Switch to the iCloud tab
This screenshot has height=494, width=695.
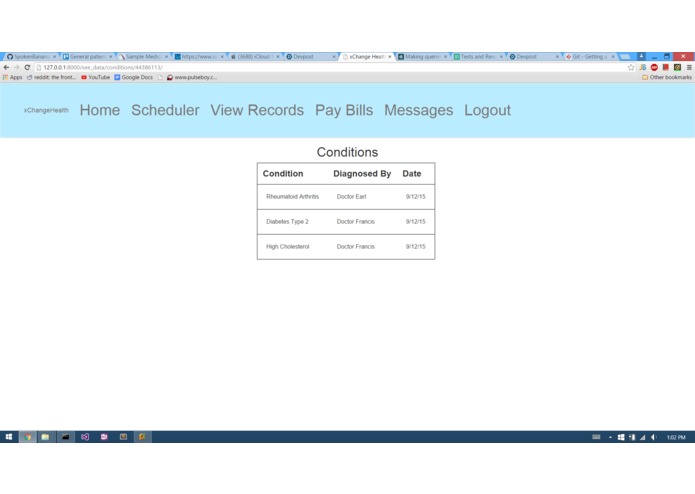(x=255, y=57)
